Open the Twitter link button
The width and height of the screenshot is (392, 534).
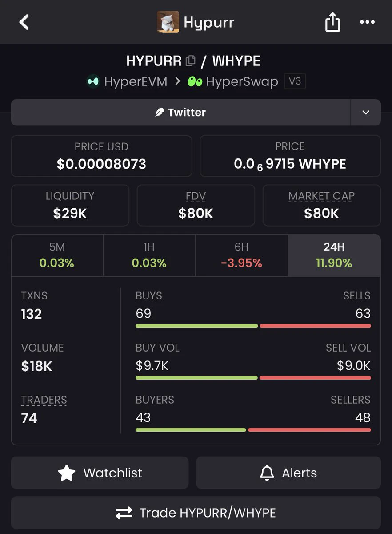pos(180,112)
